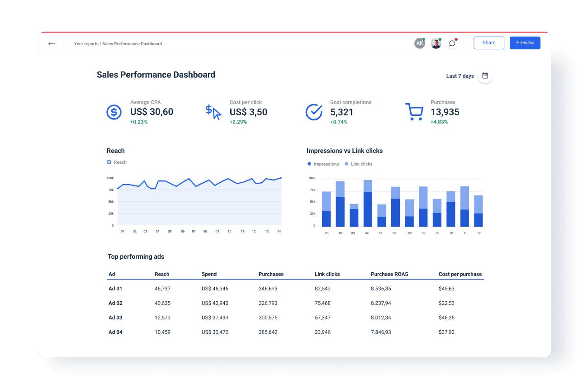Click the Goal completions checkmark icon
Screen dimensions: 588x389
pyautogui.click(x=314, y=112)
